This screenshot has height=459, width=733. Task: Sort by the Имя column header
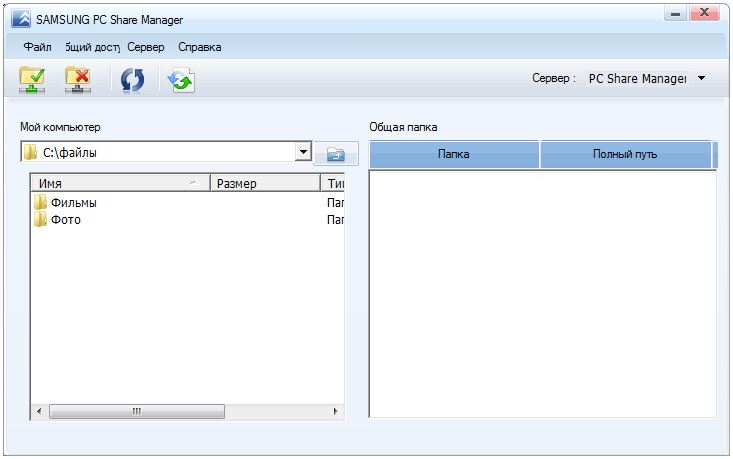pyautogui.click(x=121, y=183)
